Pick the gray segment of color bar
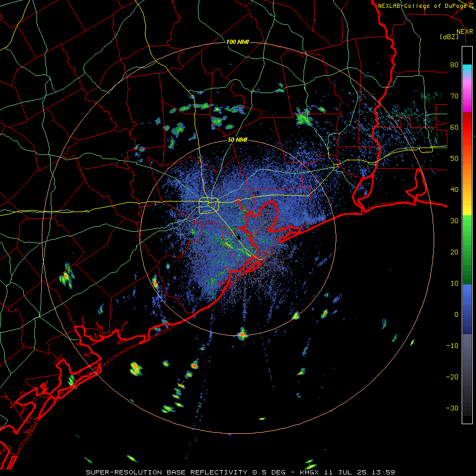The height and width of the screenshot is (476, 476). pyautogui.click(x=467, y=375)
